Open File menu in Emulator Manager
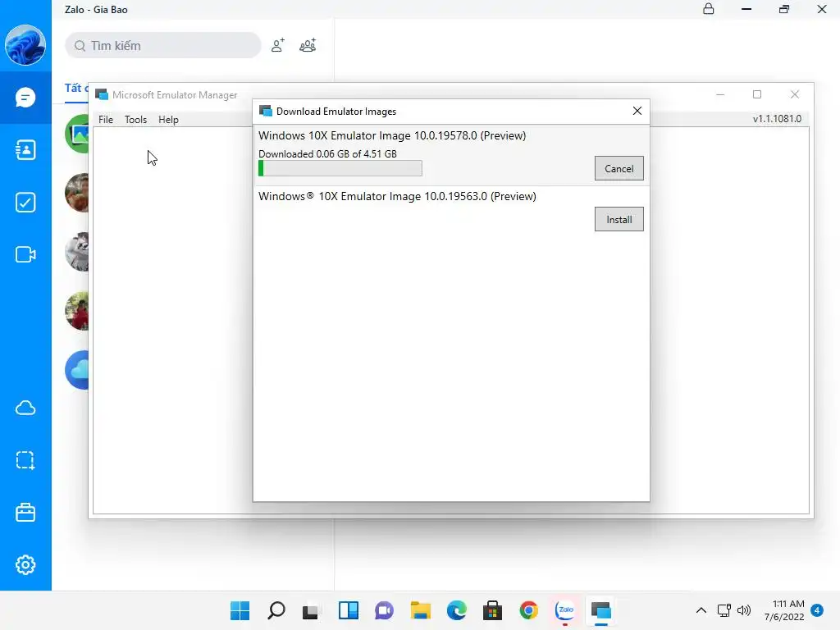This screenshot has width=840, height=630. click(x=106, y=120)
